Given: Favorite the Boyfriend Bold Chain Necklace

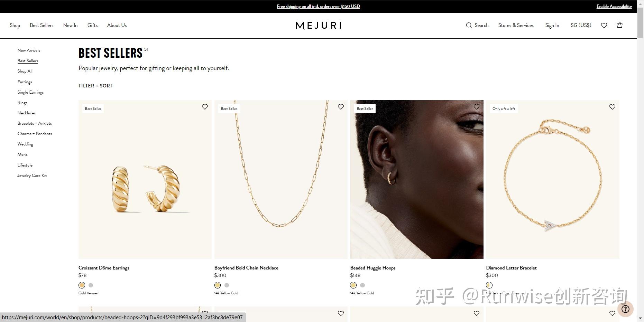Looking at the screenshot, I should [341, 107].
